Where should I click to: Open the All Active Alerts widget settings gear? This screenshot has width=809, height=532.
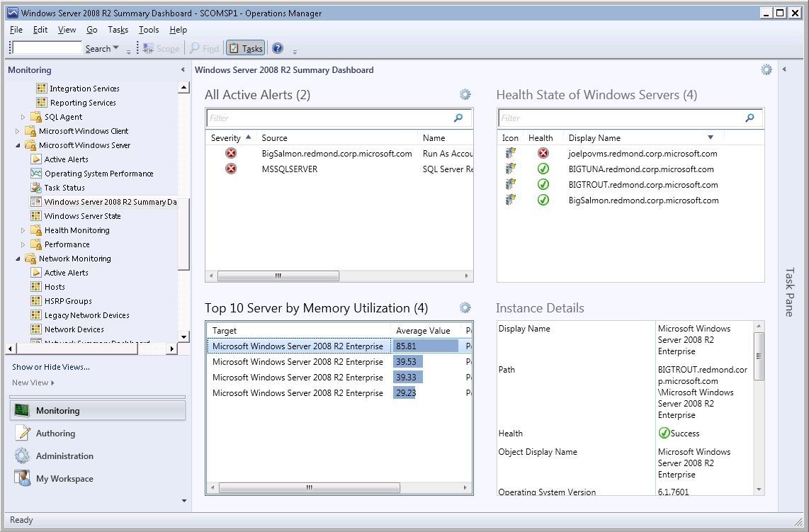465,94
